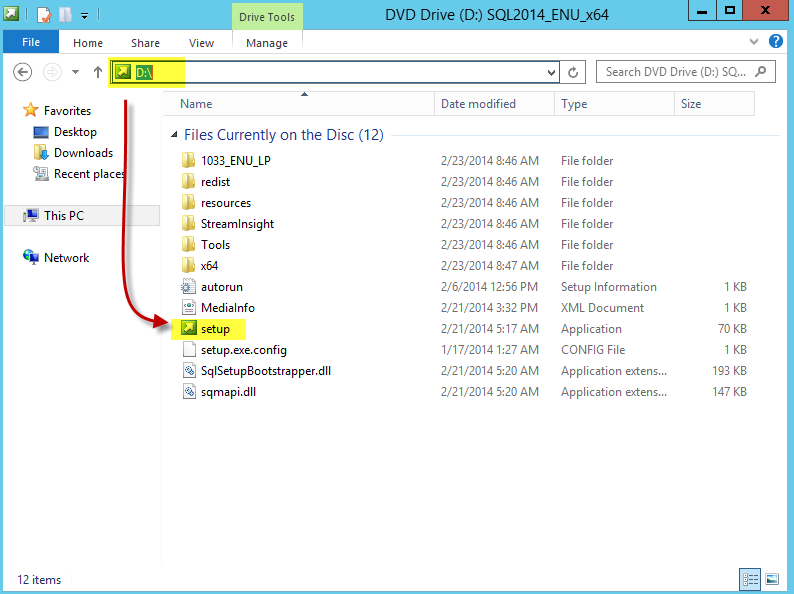Click the Properties quick access toolbar icon
794x594 pixels.
click(44, 15)
